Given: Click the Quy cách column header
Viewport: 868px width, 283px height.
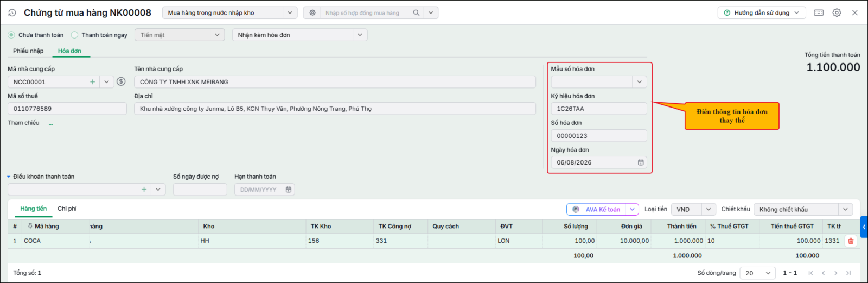Looking at the screenshot, I should click(462, 227).
